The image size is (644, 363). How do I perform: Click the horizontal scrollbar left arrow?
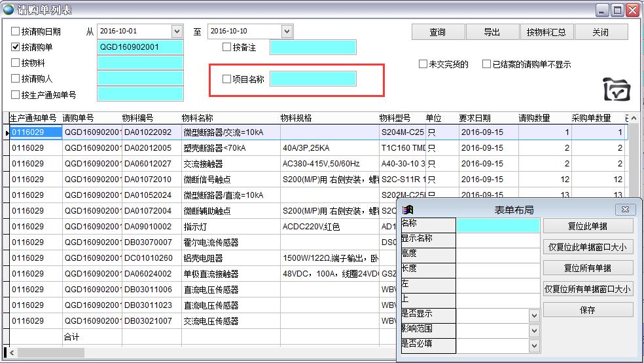click(x=12, y=353)
